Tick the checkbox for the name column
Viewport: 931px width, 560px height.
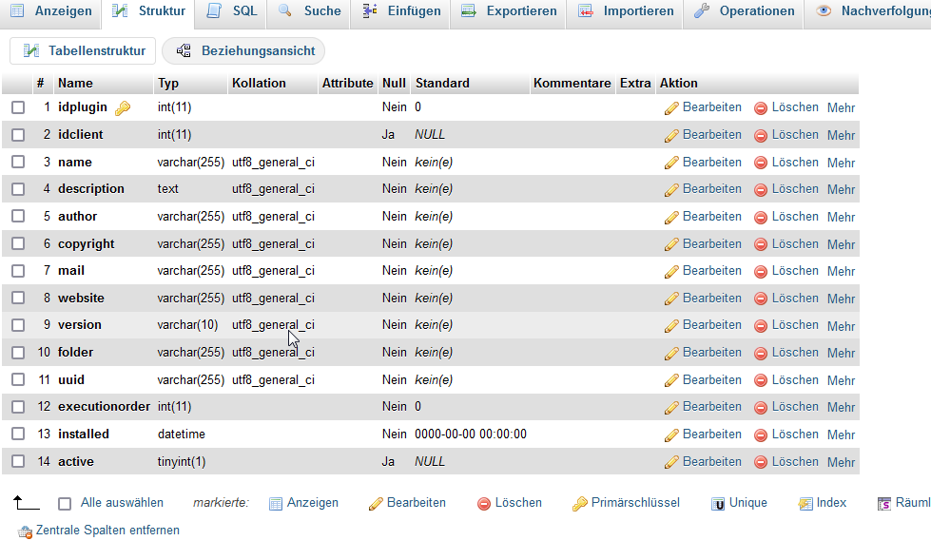[x=18, y=163]
